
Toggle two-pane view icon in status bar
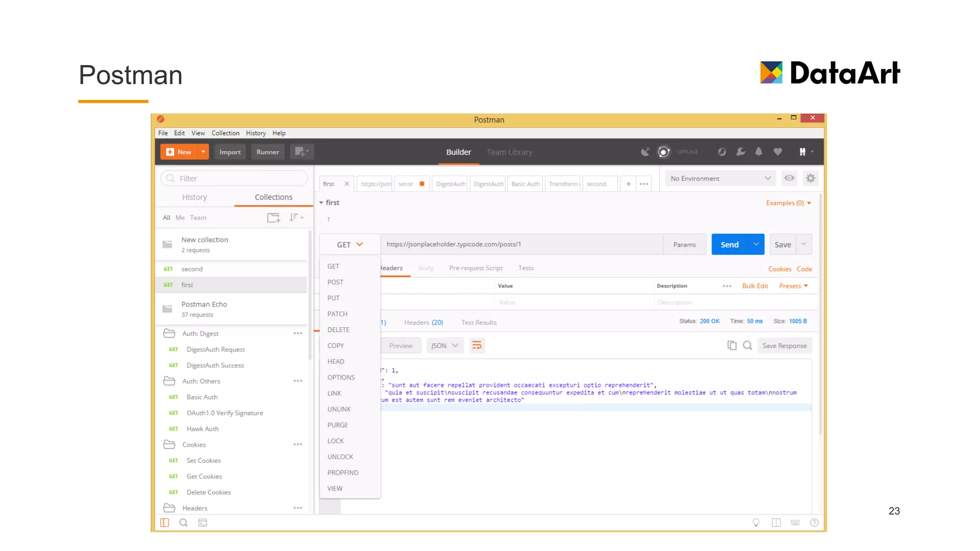pos(776,523)
